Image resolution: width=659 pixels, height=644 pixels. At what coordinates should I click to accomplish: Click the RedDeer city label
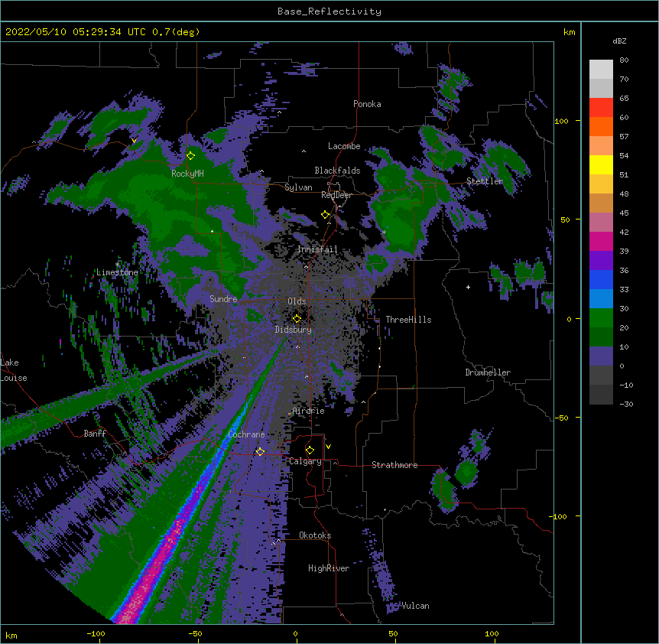(336, 195)
